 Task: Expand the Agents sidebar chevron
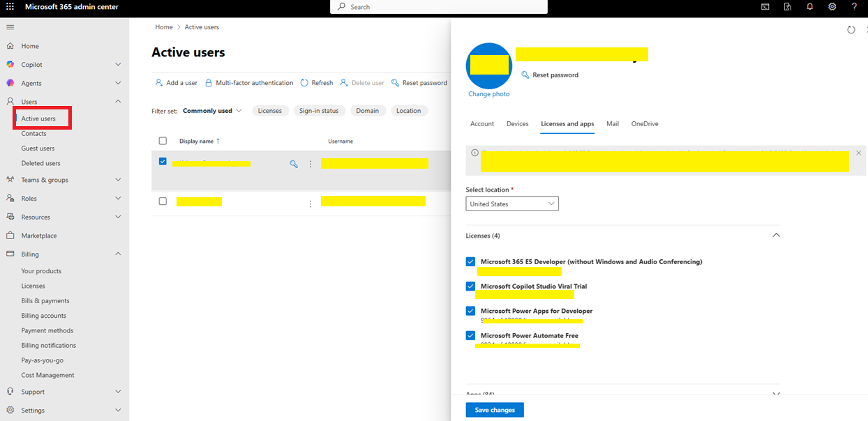pyautogui.click(x=118, y=83)
